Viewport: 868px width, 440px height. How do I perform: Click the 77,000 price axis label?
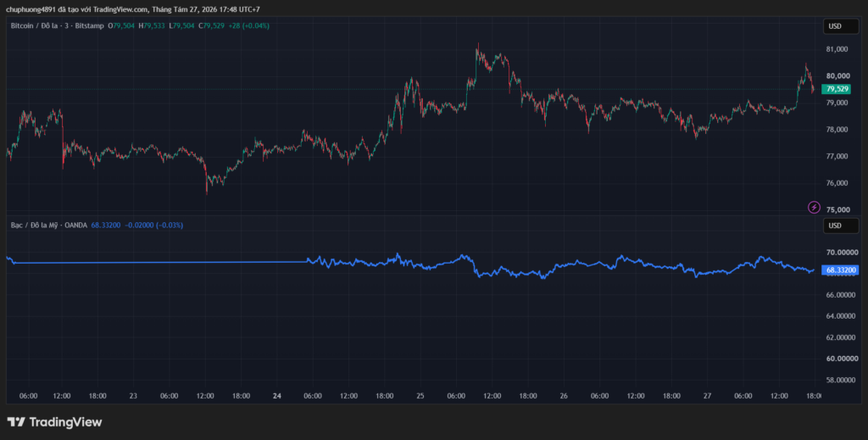[837, 157]
